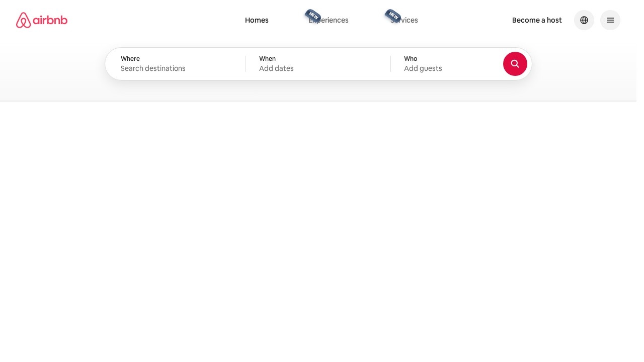Switch to the Homes tab

pos(257,20)
